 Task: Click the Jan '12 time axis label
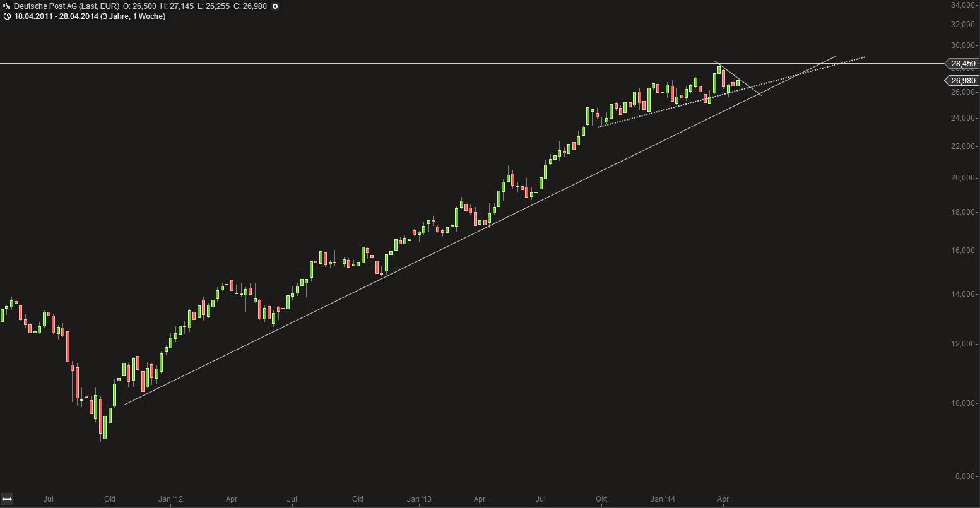coord(170,499)
